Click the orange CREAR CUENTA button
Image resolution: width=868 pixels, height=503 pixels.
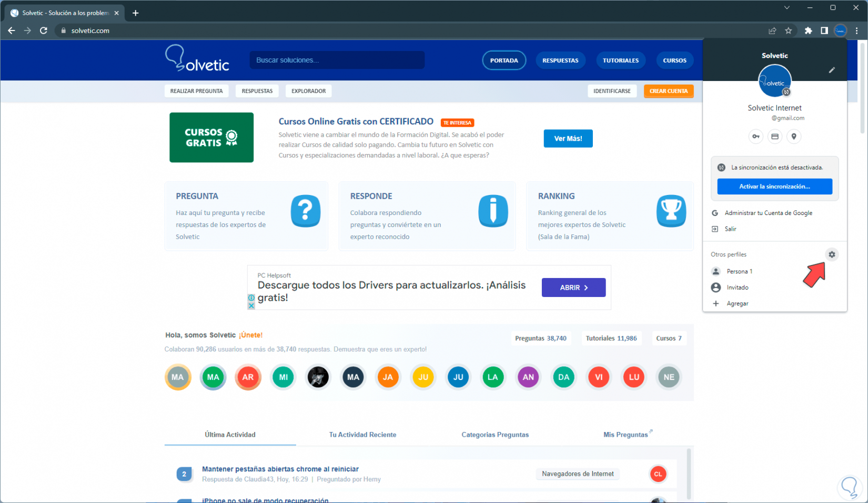[x=669, y=91]
